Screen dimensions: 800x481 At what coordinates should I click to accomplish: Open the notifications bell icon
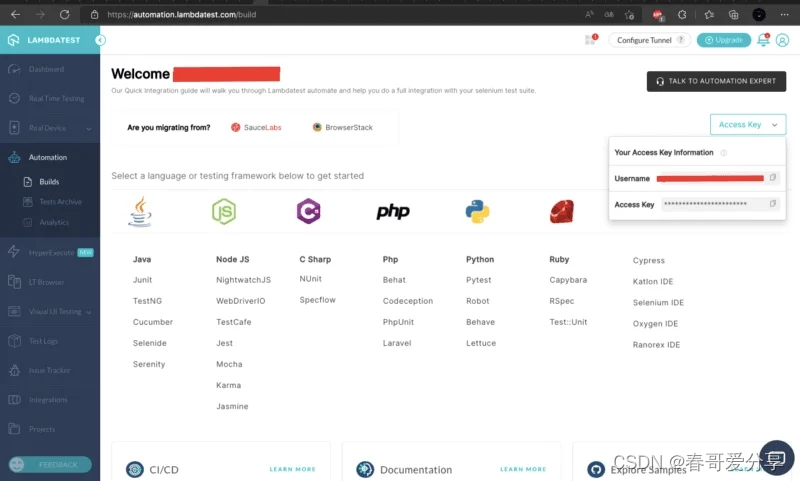(x=763, y=39)
